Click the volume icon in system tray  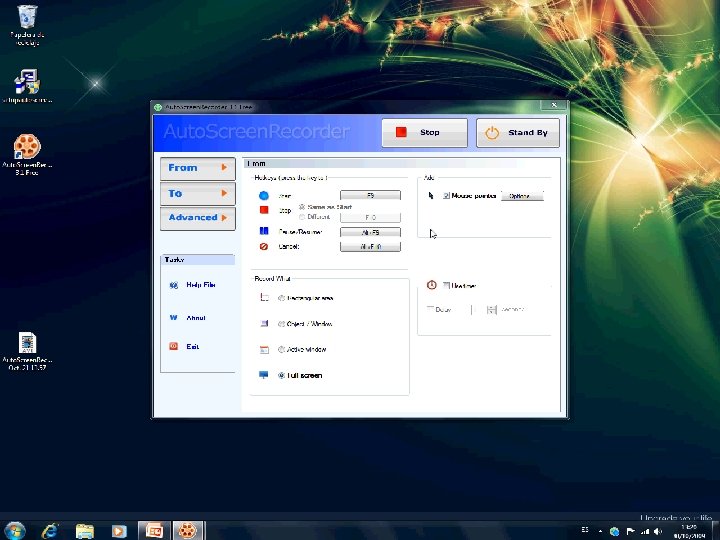click(x=658, y=531)
